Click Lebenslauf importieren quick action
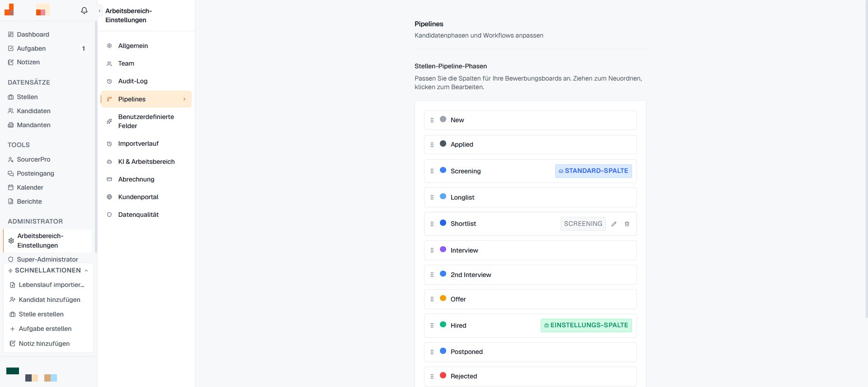Viewport: 868px width, 387px height. coord(48,285)
